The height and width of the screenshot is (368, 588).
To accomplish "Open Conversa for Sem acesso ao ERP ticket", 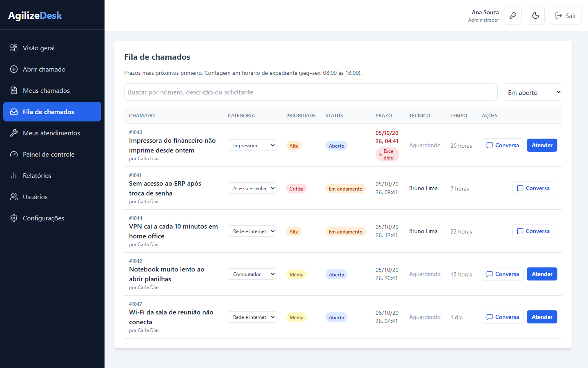I will click(x=533, y=188).
